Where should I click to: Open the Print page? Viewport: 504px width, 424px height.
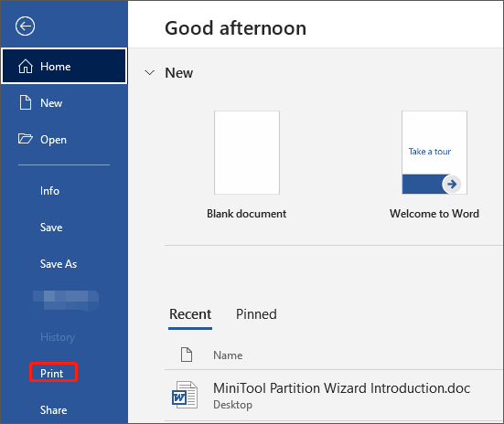pos(51,373)
